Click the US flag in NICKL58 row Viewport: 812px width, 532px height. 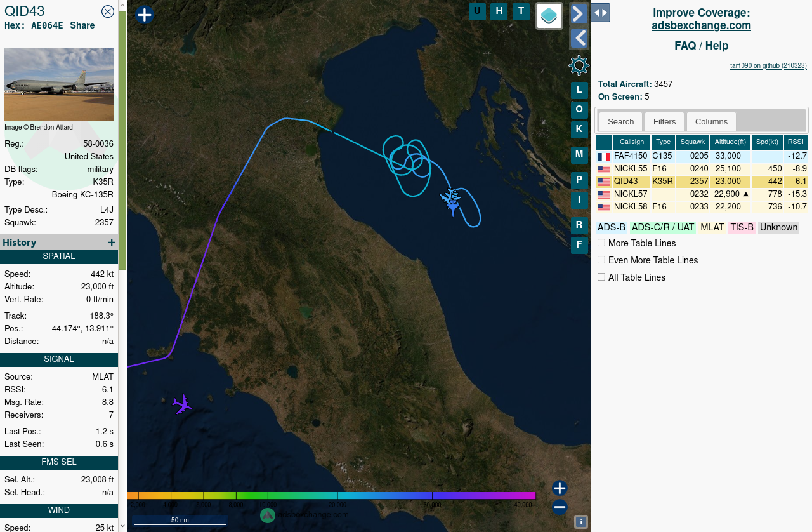(x=604, y=208)
